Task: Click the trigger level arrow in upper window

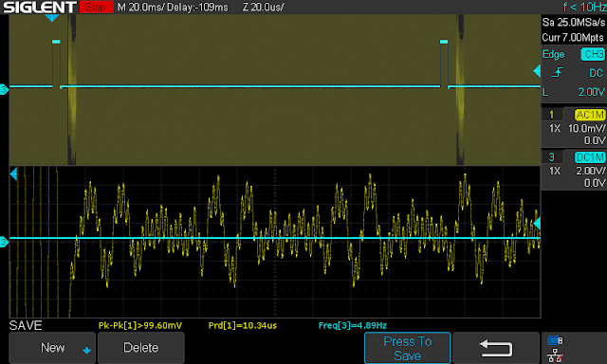Action: pos(537,71)
